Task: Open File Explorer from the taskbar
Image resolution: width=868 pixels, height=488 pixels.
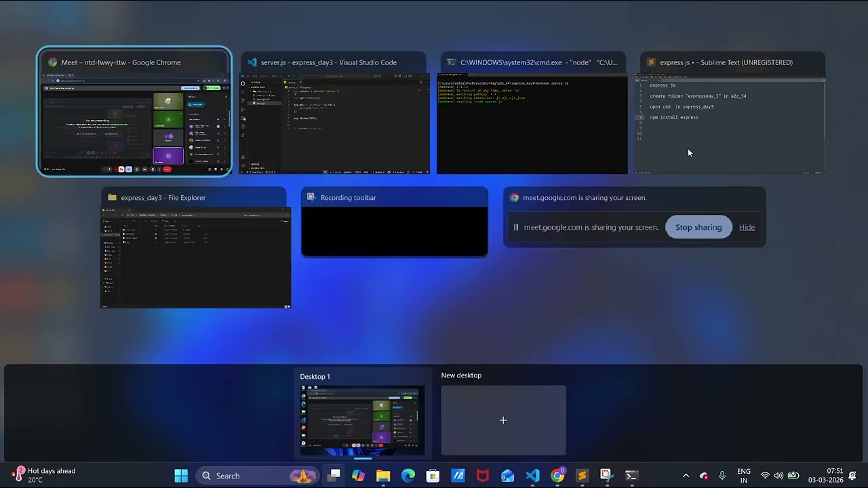Action: (383, 476)
